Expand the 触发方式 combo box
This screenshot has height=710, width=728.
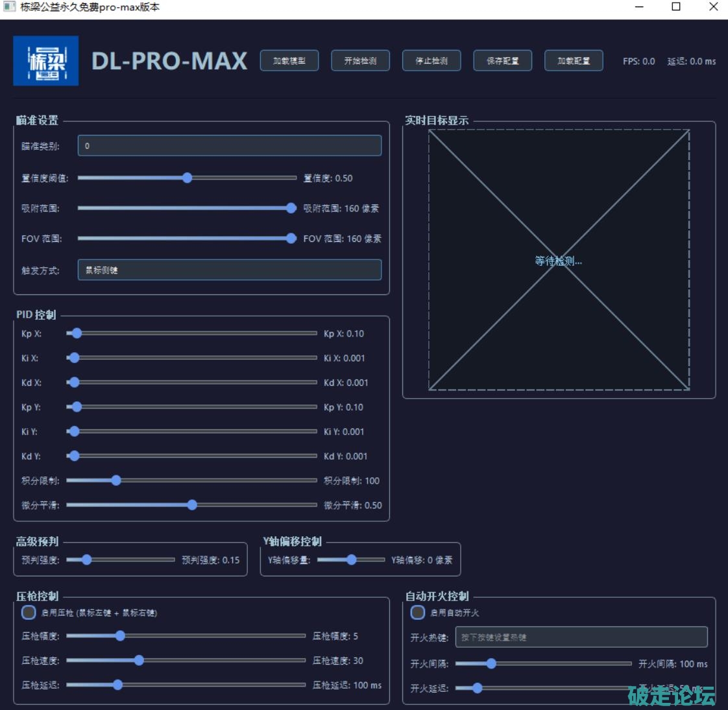click(229, 270)
